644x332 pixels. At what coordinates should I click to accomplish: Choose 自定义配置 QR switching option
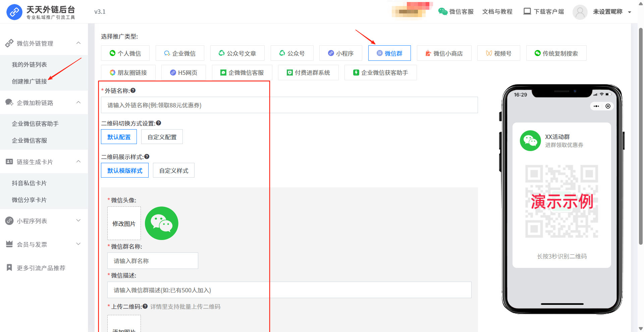[162, 137]
